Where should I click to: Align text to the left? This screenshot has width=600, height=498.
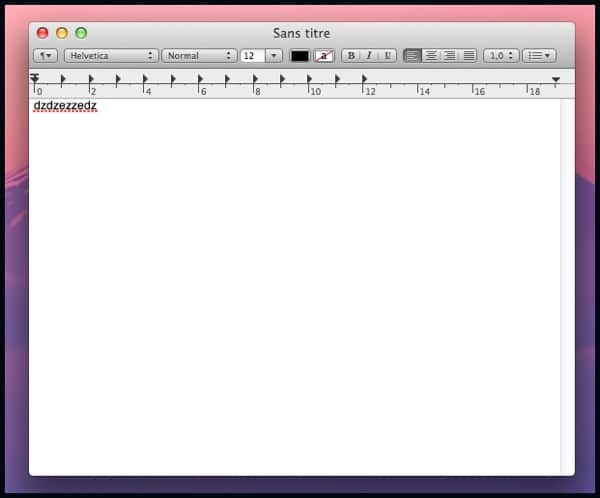pyautogui.click(x=412, y=56)
